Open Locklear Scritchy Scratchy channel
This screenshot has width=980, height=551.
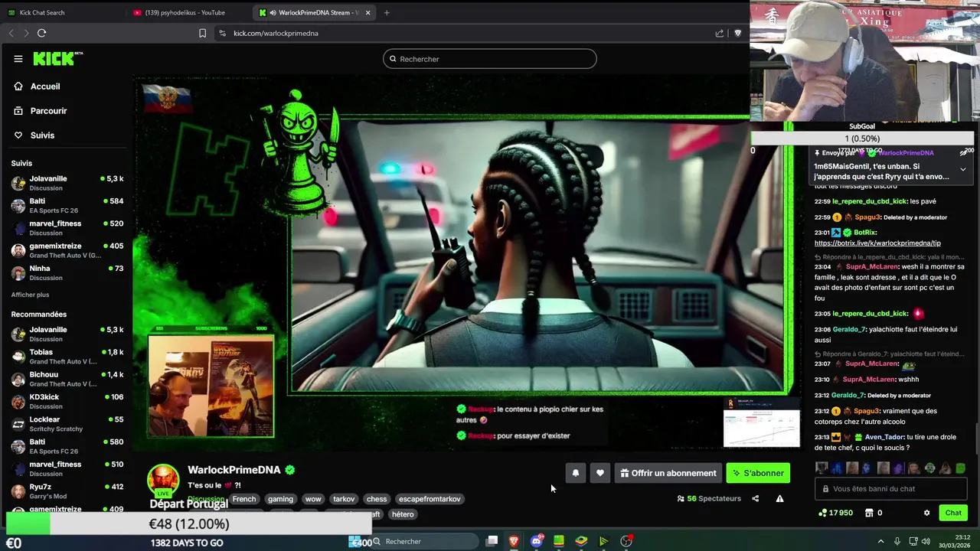tap(67, 424)
